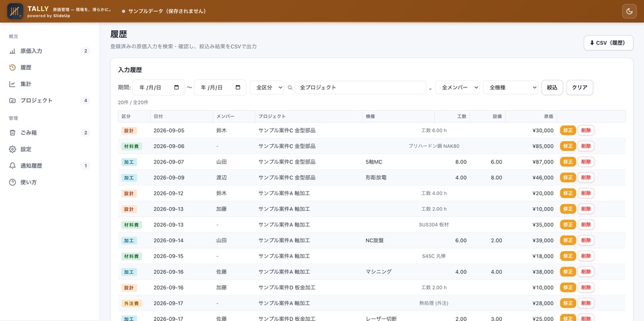Open プロジェクト folder icon in sidebar

pos(13,100)
